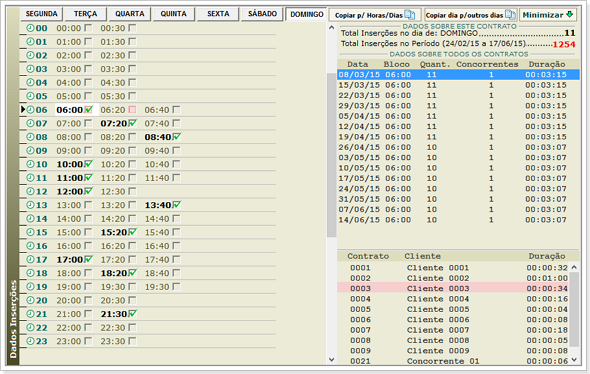Uncheck the 08:40 checkbox
Image resolution: width=590 pixels, height=374 pixels.
[177, 137]
